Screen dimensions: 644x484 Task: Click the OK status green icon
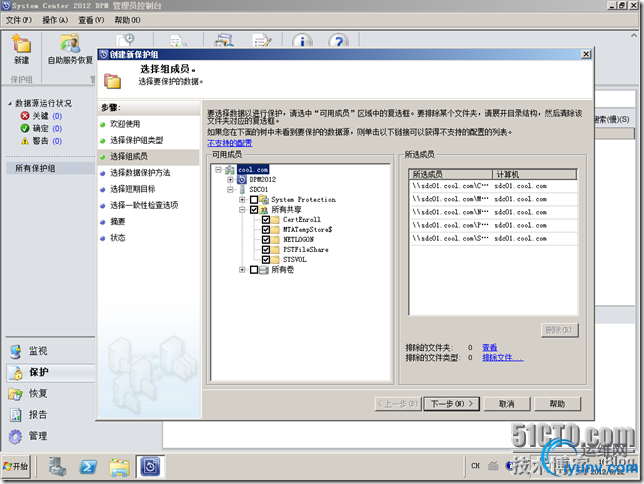click(25, 129)
